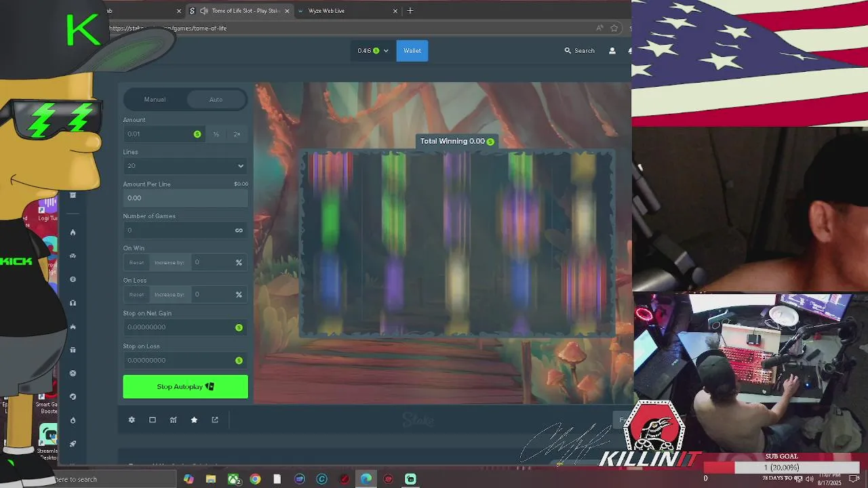The height and width of the screenshot is (488, 868).
Task: Close the Wyze Web Live tab
Action: 394,11
